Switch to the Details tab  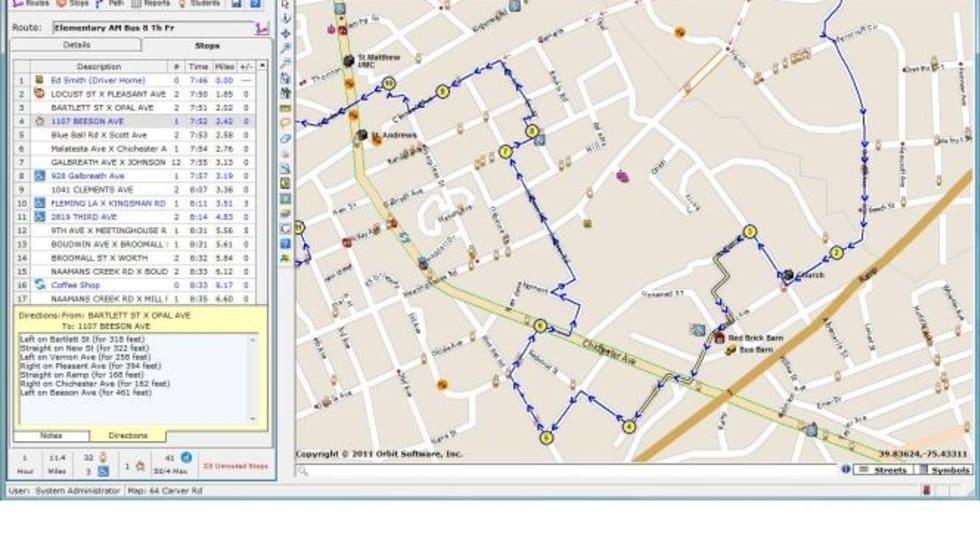coord(77,45)
